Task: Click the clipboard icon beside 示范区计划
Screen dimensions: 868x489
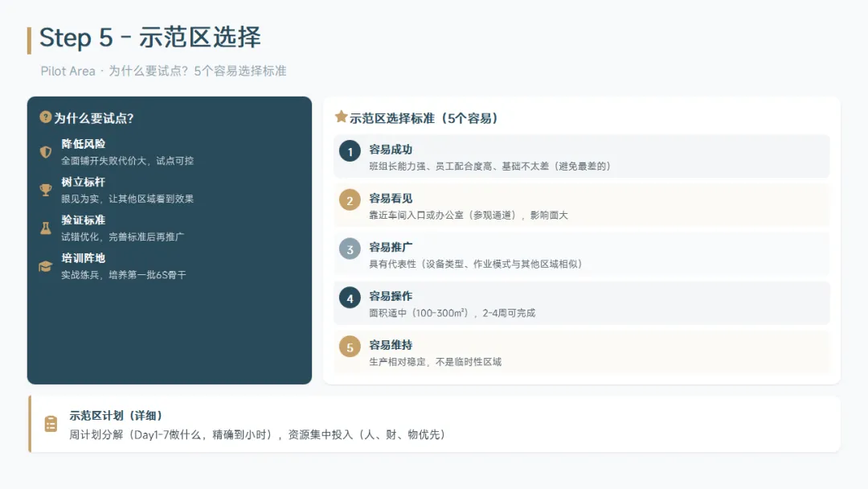Action: click(51, 424)
